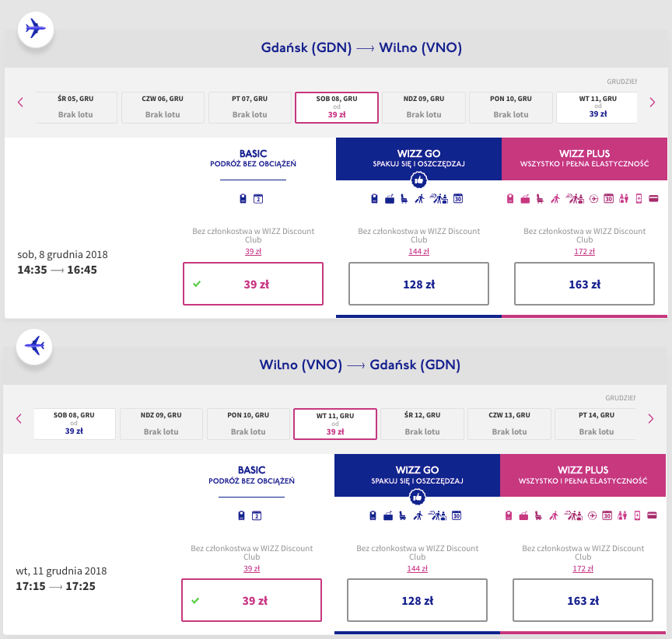Show later outbound dates with right arrow
The width and height of the screenshot is (672, 639).
(x=652, y=103)
